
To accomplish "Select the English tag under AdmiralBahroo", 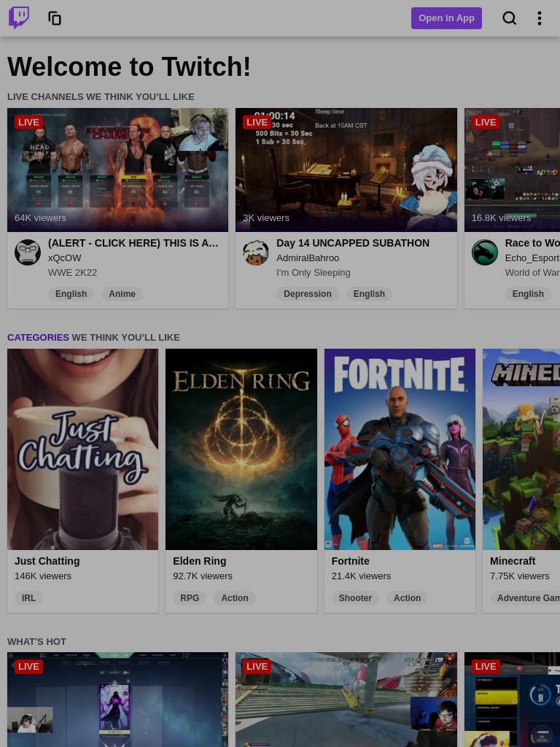I will (x=369, y=294).
